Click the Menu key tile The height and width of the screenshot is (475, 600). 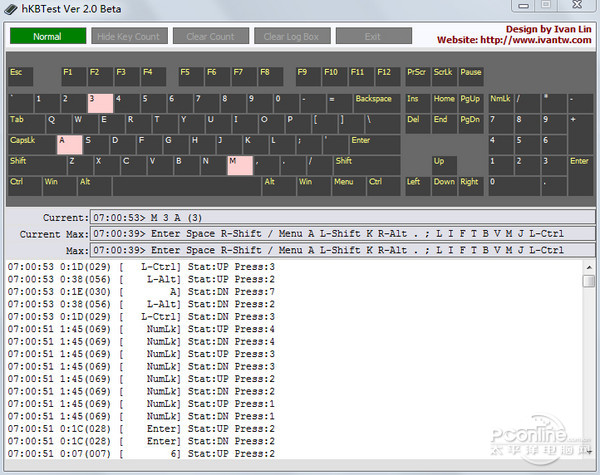(x=347, y=186)
